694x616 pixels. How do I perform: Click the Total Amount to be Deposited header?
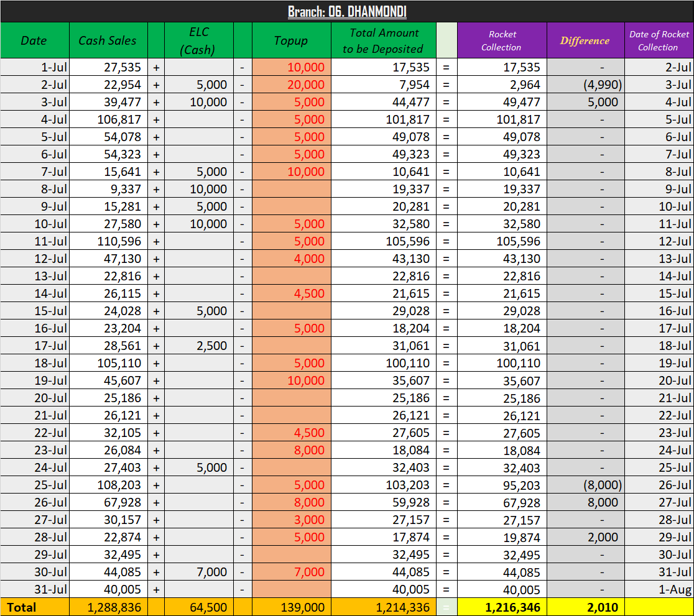(383, 40)
